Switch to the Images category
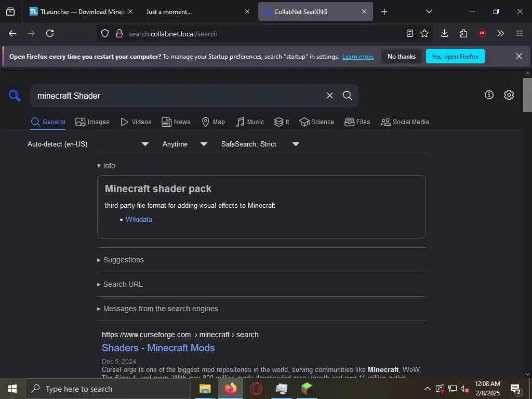Image resolution: width=532 pixels, height=399 pixels. click(x=92, y=122)
